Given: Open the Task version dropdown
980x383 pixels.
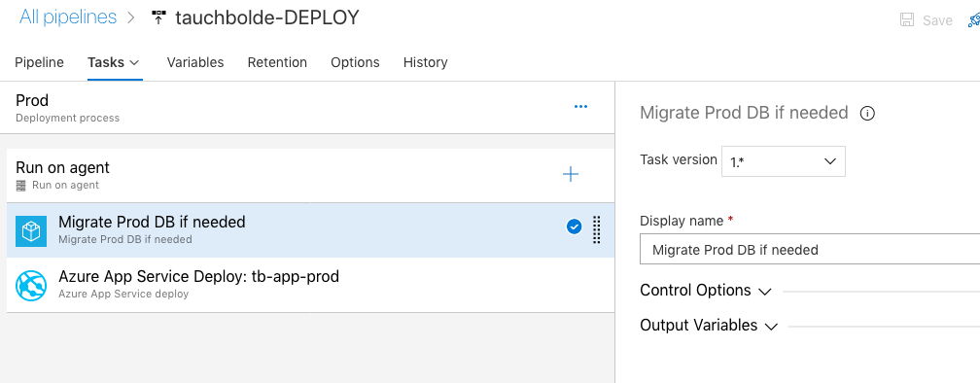Looking at the screenshot, I should point(784,161).
